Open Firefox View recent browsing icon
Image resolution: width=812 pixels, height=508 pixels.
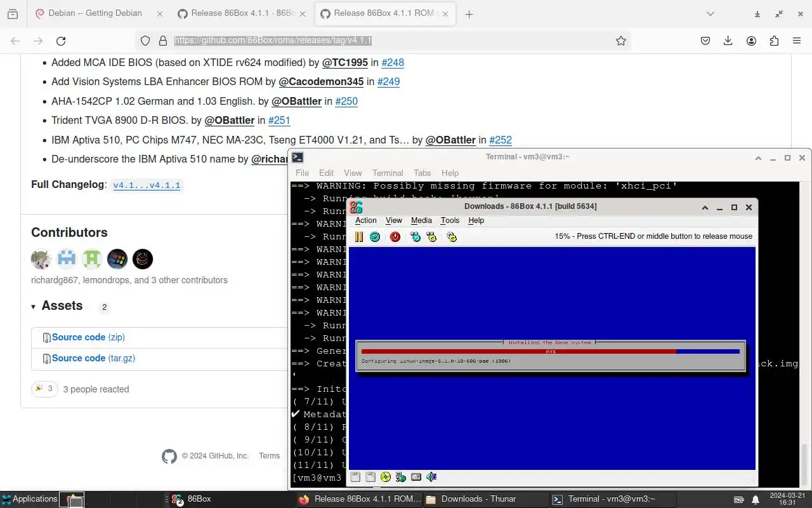coord(13,13)
